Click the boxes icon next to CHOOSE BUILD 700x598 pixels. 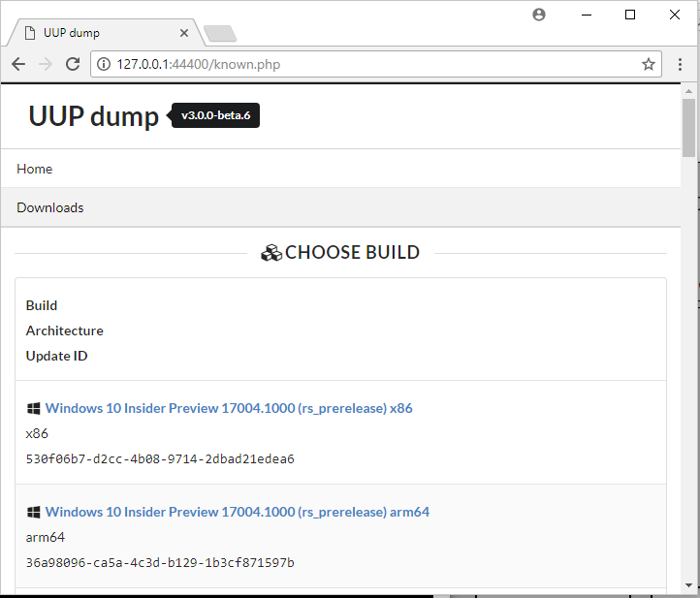point(271,253)
